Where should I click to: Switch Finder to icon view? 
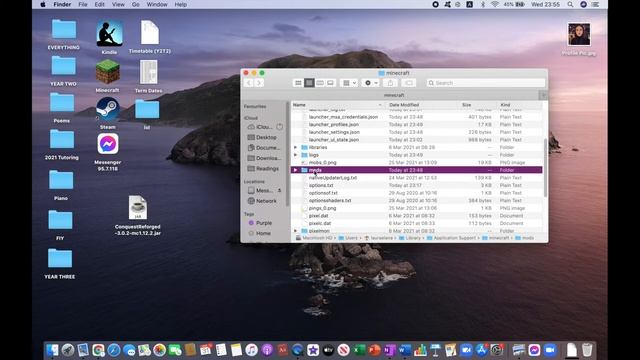pyautogui.click(x=298, y=83)
